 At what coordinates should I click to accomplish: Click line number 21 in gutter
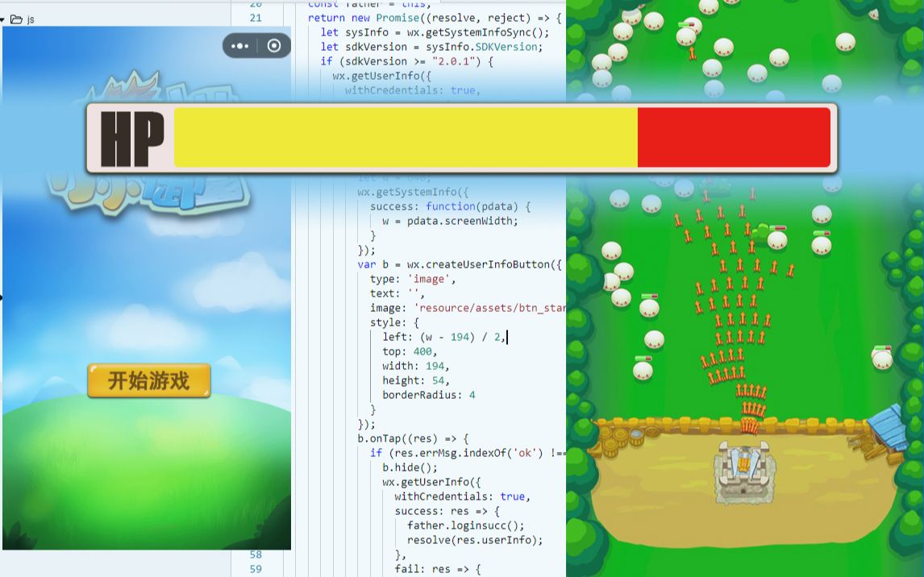pyautogui.click(x=256, y=18)
